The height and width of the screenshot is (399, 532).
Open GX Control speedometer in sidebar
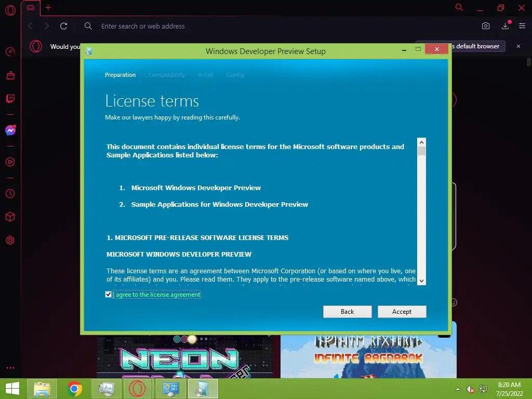(x=10, y=51)
